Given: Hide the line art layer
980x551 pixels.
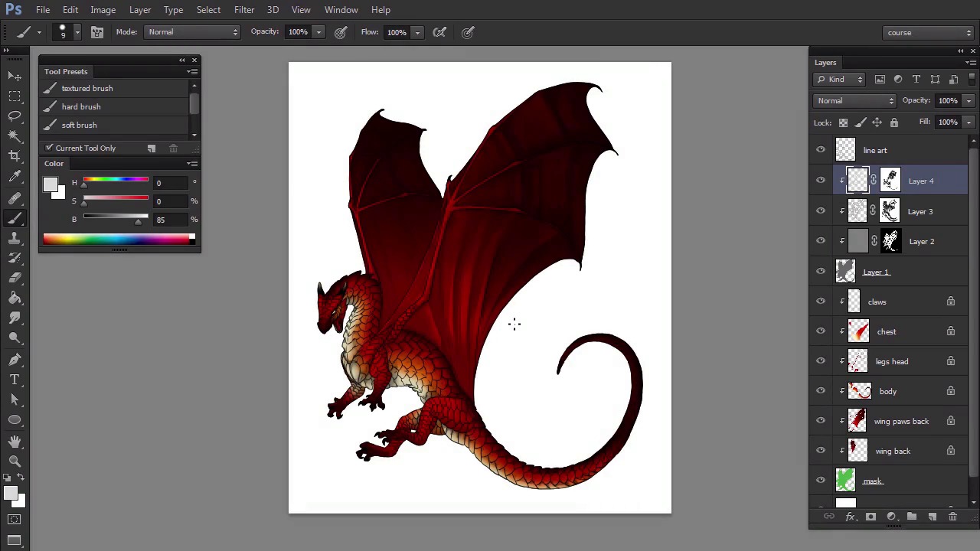Looking at the screenshot, I should tap(821, 151).
